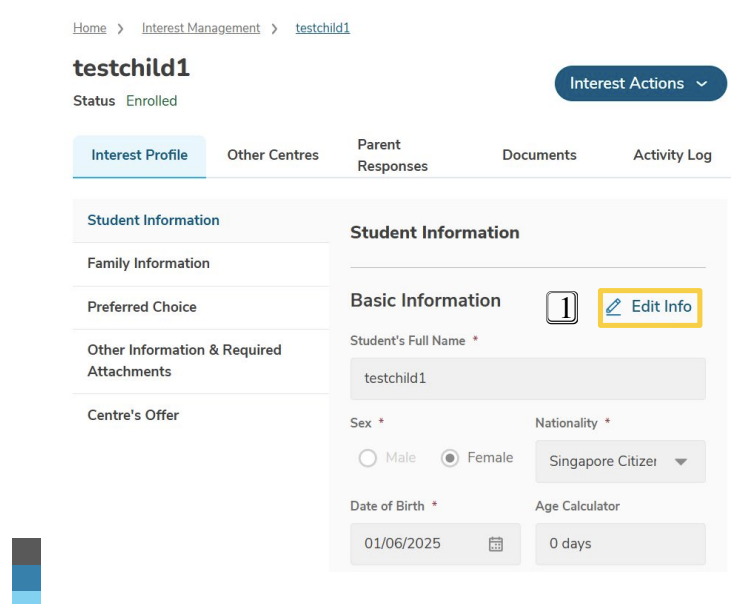Click the pencil icon beside Edit Info
The image size is (756, 604).
(x=613, y=307)
